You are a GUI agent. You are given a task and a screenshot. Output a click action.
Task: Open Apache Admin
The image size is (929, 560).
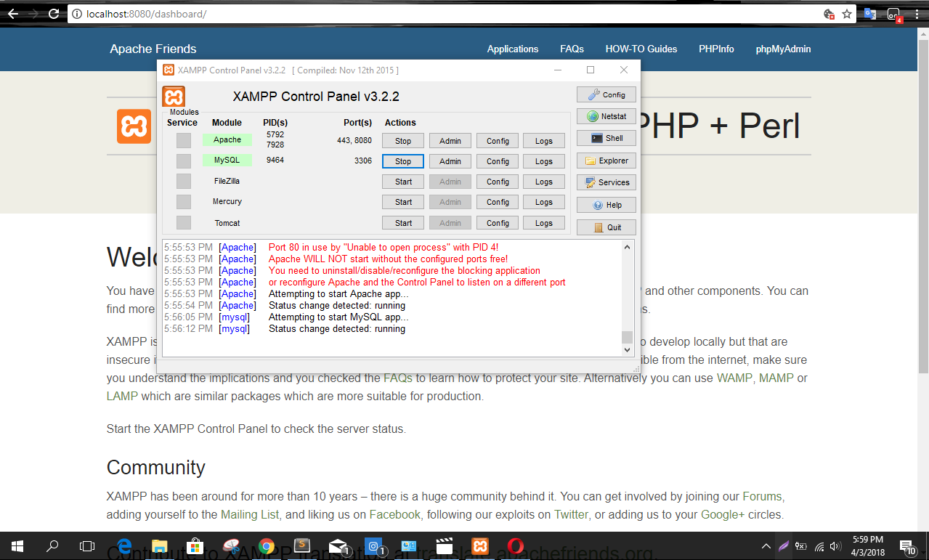coord(450,141)
